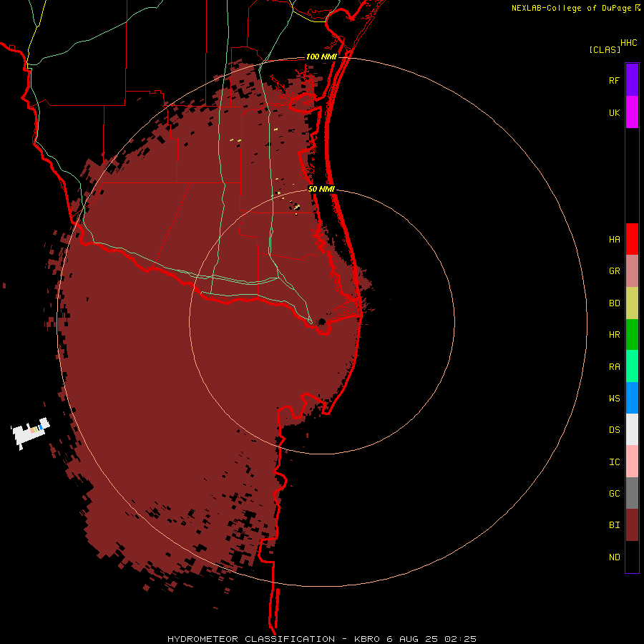Click the HHC product label
This screenshot has width=644, height=644.
coord(628,43)
